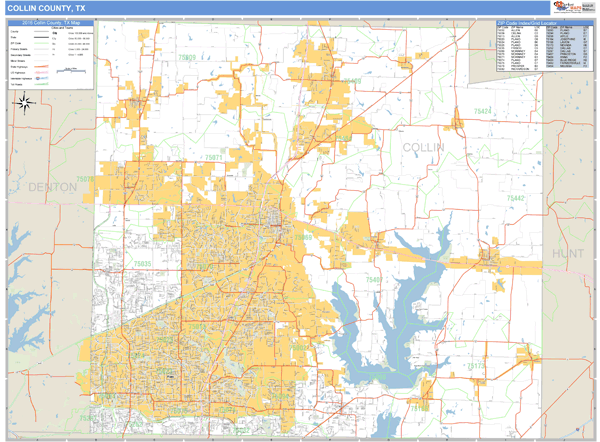Click ZIP code 75442 label

click(x=515, y=199)
